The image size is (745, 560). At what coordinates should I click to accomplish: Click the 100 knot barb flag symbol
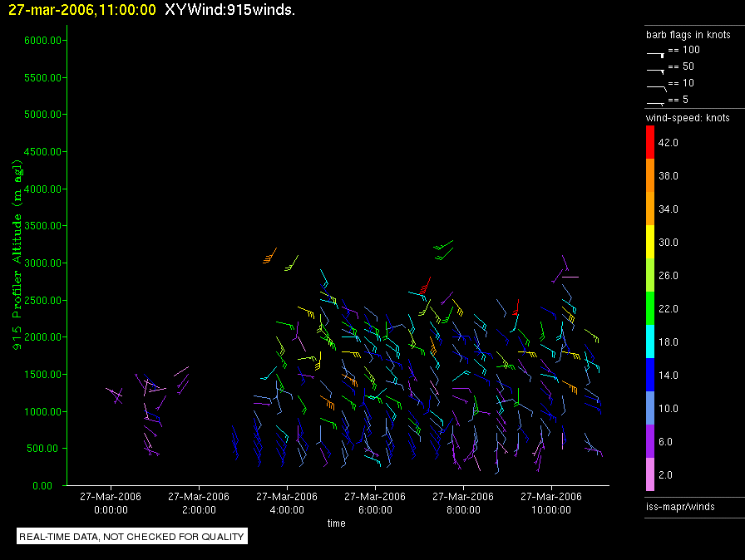pos(655,55)
